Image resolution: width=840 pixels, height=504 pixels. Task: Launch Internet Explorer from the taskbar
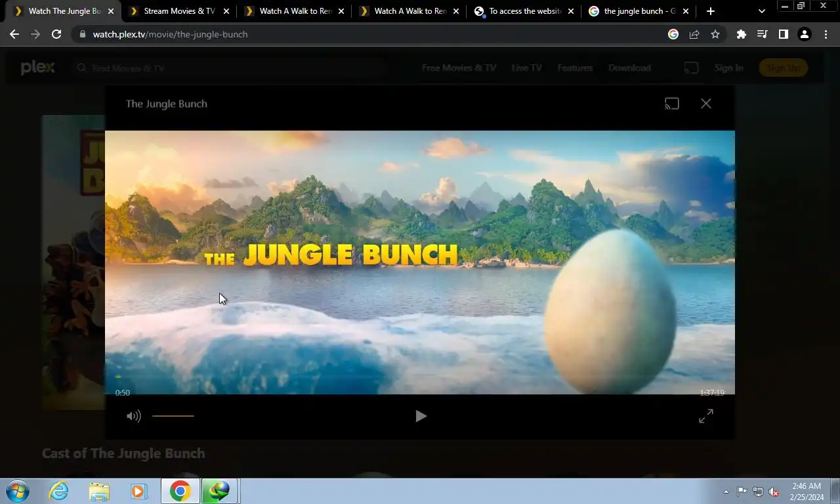point(59,491)
